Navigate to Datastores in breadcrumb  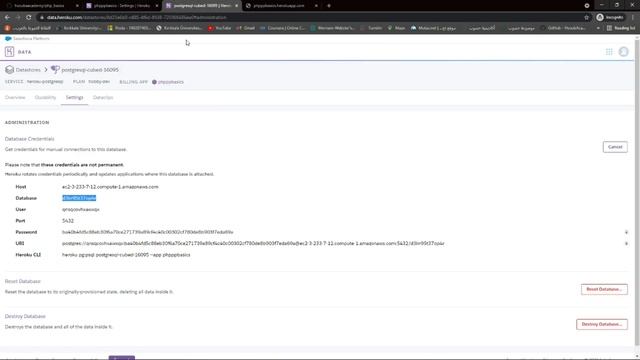click(28, 70)
